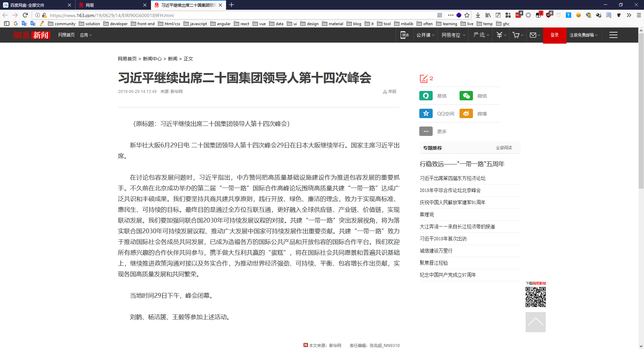The image size is (644, 349).
Task: Toggle the sidebar icon in bookmarks bar
Action: pyautogui.click(x=7, y=23)
